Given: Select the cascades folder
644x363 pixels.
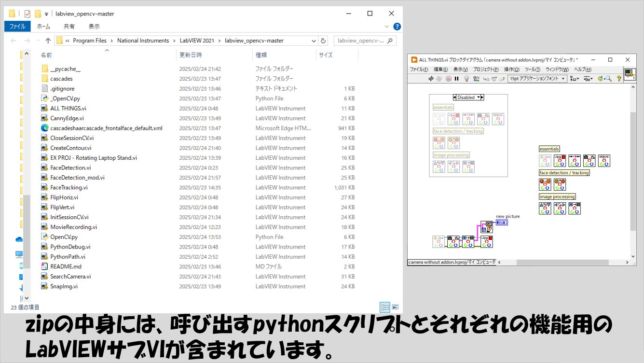Looking at the screenshot, I should coord(61,78).
